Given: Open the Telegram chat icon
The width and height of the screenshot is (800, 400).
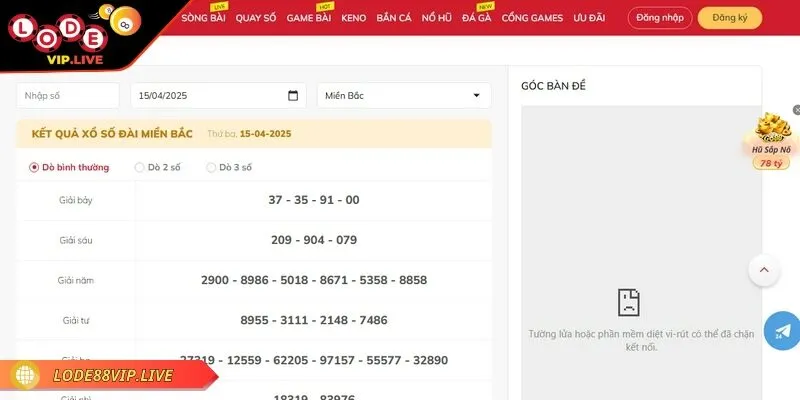Looking at the screenshot, I should 781,331.
